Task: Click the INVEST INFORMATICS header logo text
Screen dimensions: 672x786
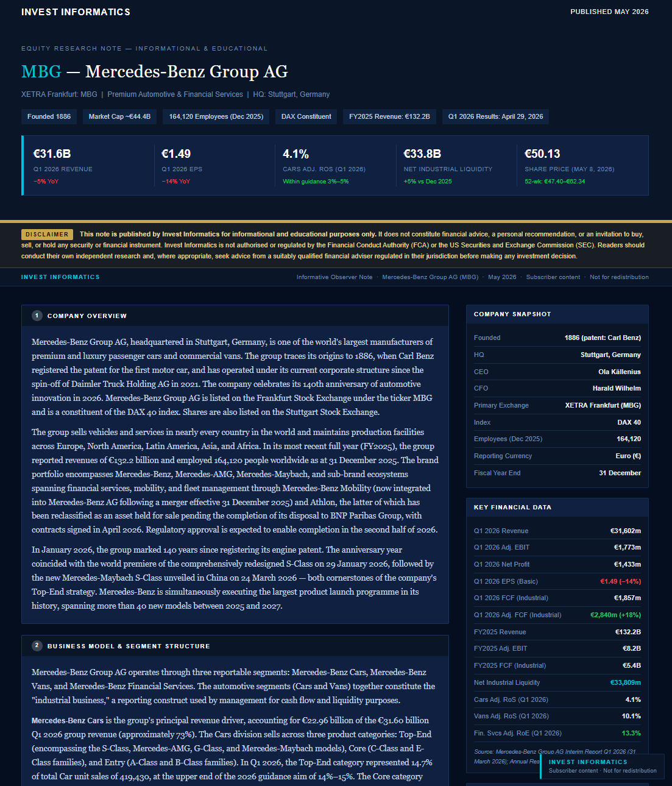Action: pos(76,12)
